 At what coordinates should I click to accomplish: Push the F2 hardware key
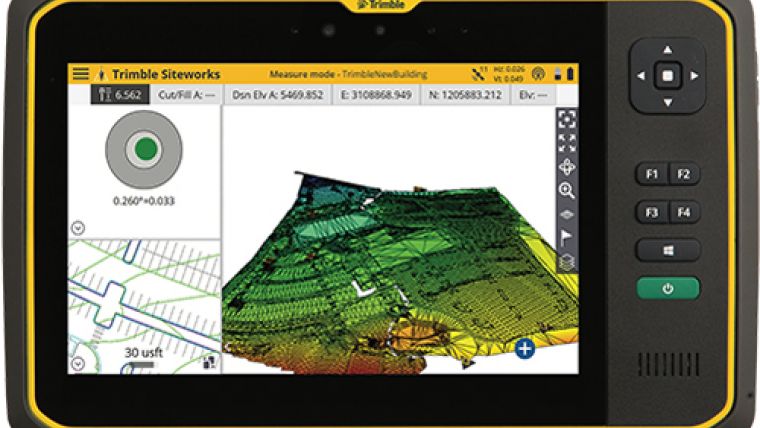click(x=684, y=174)
